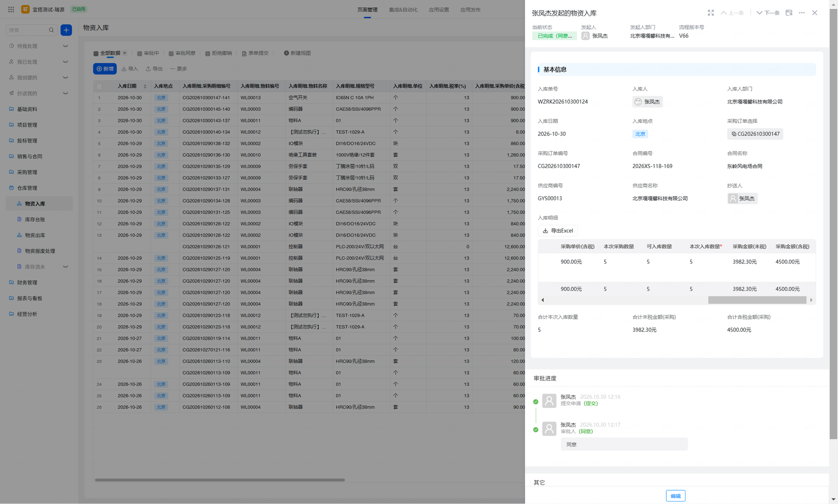838x504 pixels.
Task: Open the app launcher grid icon
Action: click(x=11, y=9)
